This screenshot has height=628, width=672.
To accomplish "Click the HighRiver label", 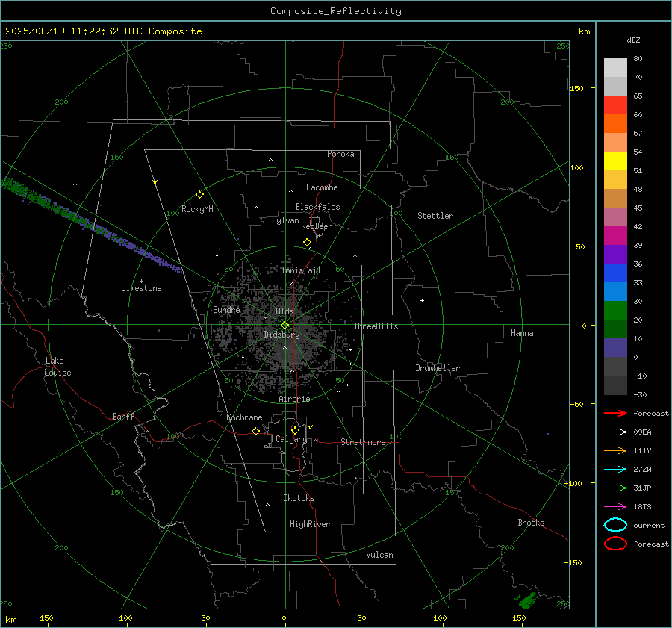I will click(310, 524).
